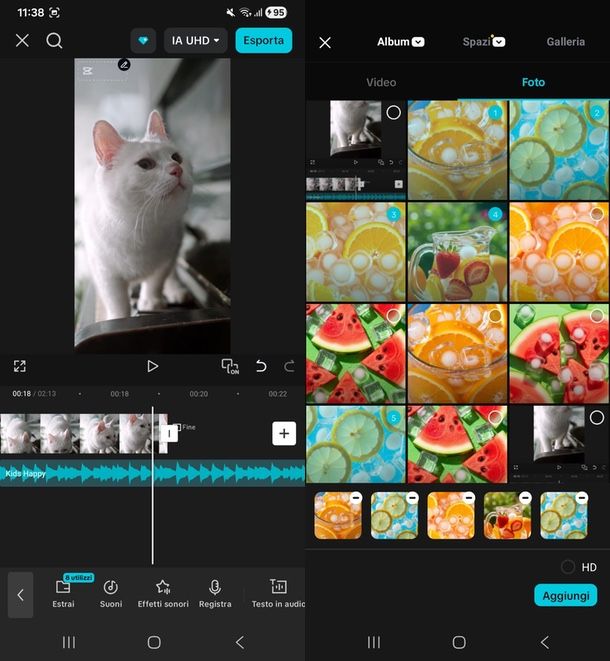Deselect orange juice bowl photo numbered 1
610x661 pixels.
(x=495, y=113)
